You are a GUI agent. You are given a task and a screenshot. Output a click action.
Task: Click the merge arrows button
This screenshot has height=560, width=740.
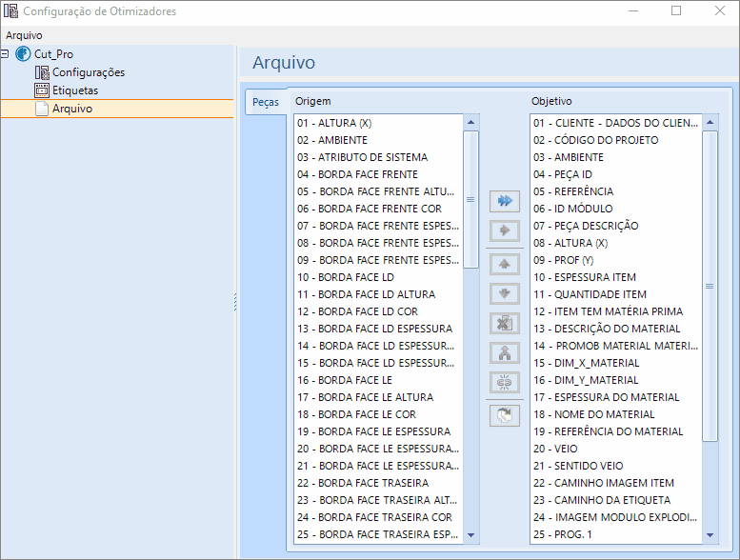tap(504, 352)
